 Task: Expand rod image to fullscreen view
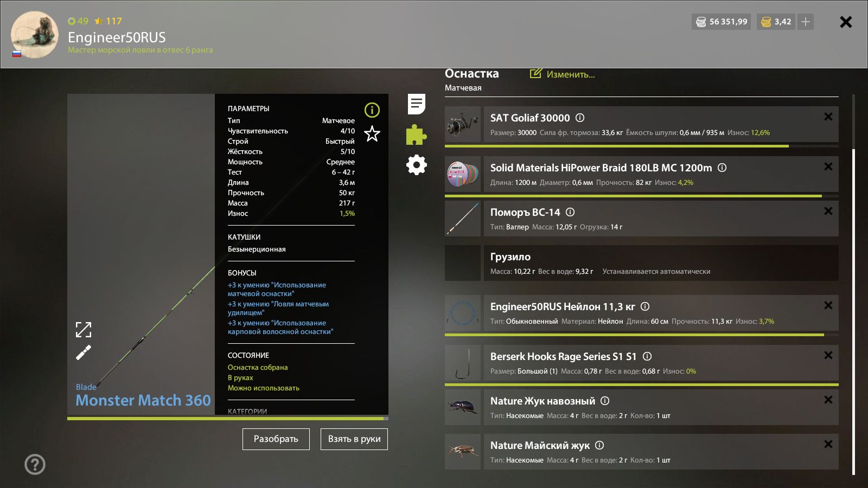coord(84,329)
